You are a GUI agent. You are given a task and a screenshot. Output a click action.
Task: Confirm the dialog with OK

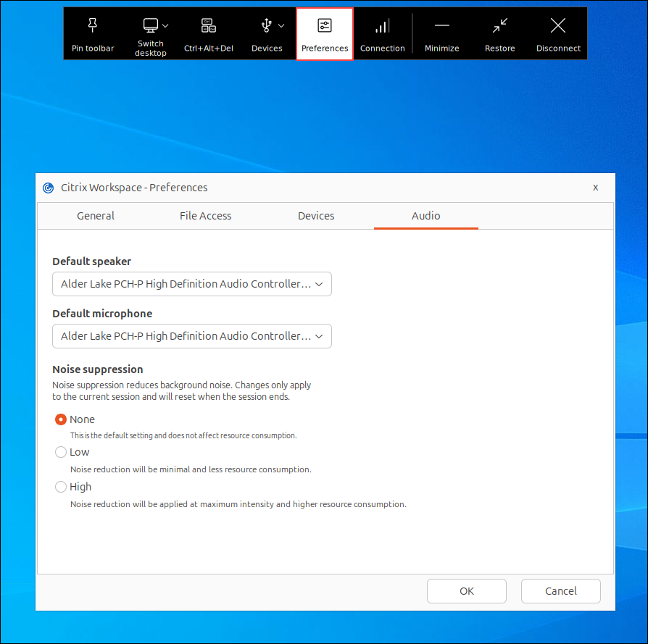467,590
